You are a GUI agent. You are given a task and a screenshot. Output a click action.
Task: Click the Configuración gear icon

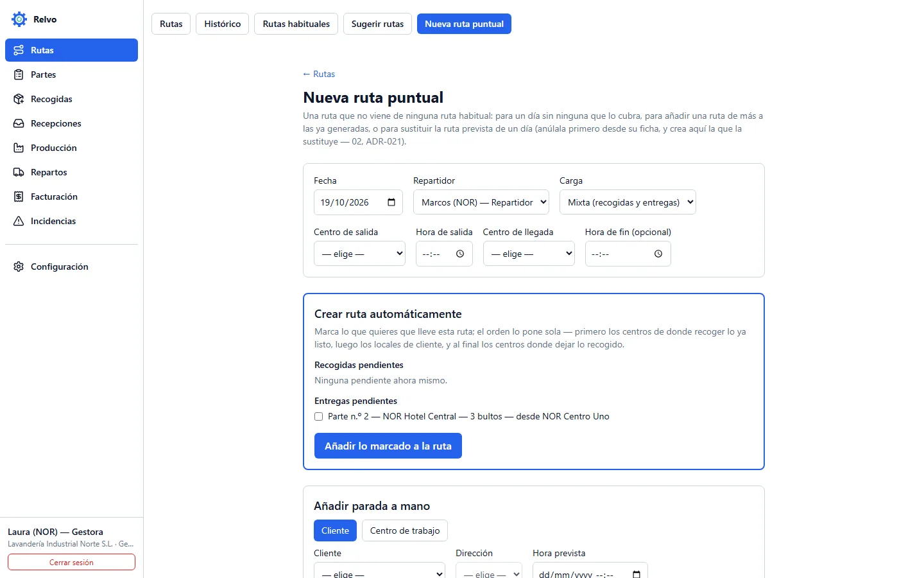coord(19,267)
